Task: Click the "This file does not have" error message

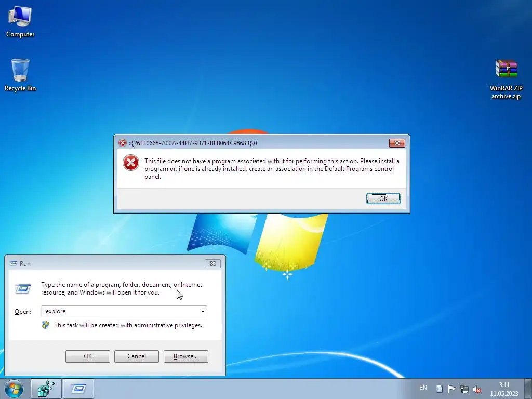Action: pyautogui.click(x=272, y=169)
